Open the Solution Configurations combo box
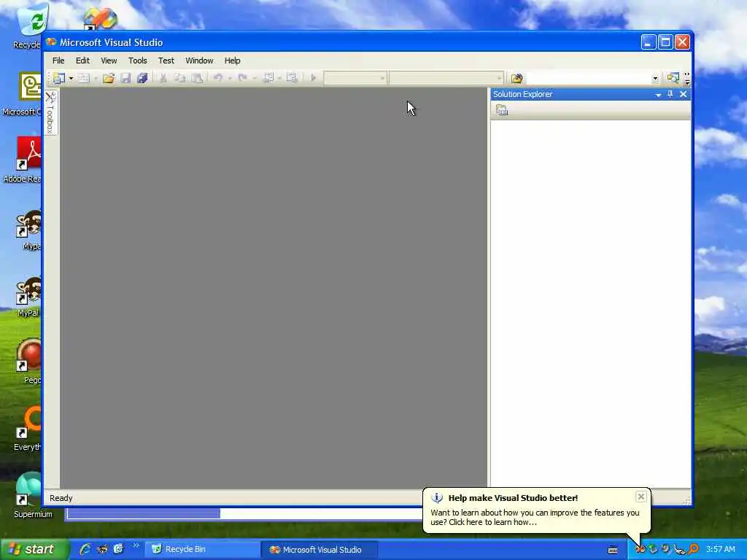This screenshot has height=560, width=747. tap(355, 77)
